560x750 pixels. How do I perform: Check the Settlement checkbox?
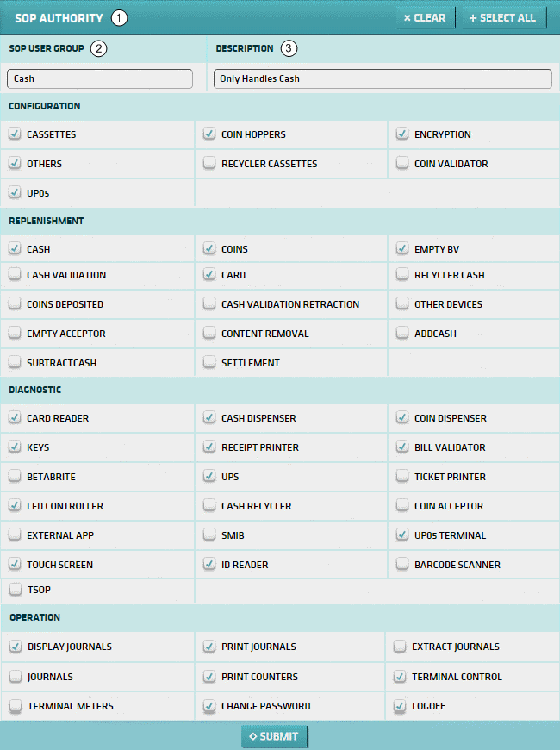pyautogui.click(x=209, y=363)
